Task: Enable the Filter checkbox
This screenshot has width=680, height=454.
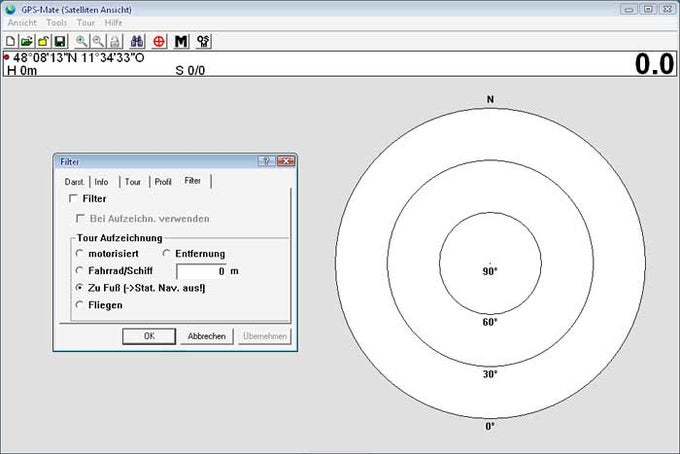Action: click(73, 199)
